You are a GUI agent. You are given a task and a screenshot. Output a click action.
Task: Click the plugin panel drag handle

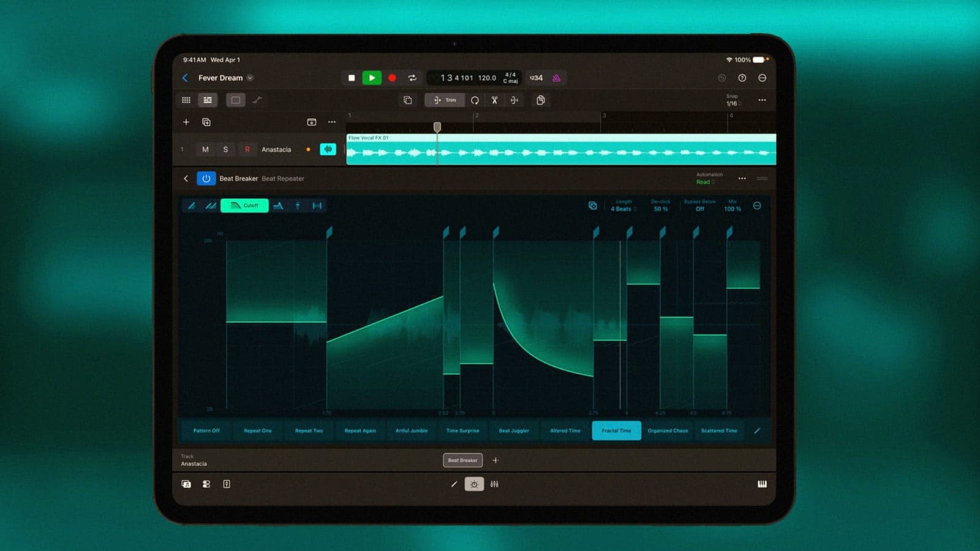(x=762, y=179)
